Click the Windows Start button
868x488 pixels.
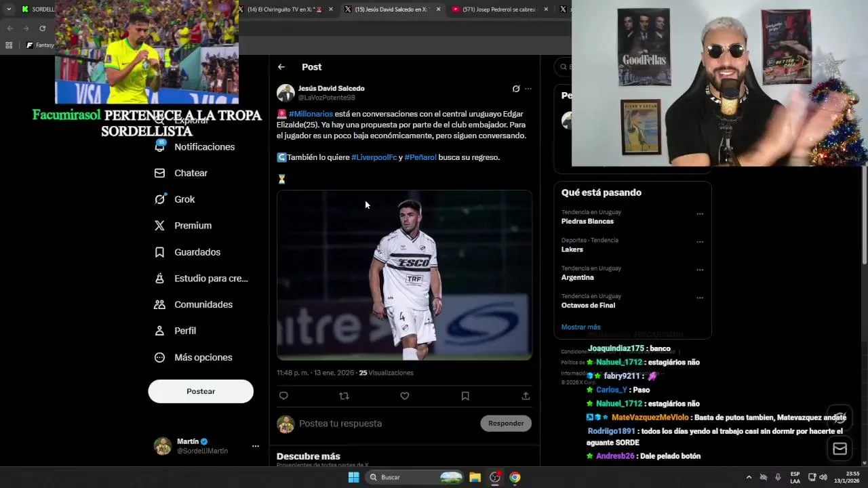[x=353, y=477]
